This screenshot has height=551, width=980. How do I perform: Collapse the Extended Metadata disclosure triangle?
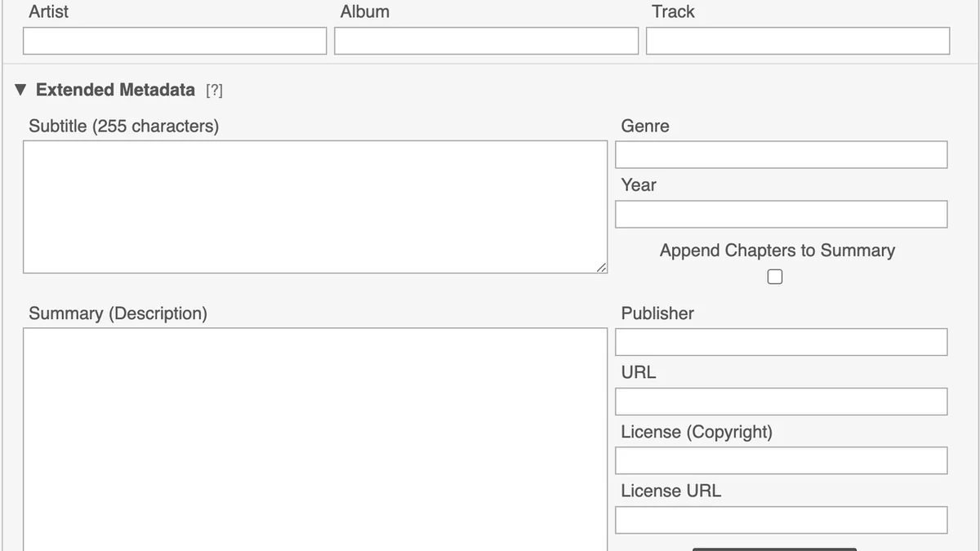tap(20, 90)
